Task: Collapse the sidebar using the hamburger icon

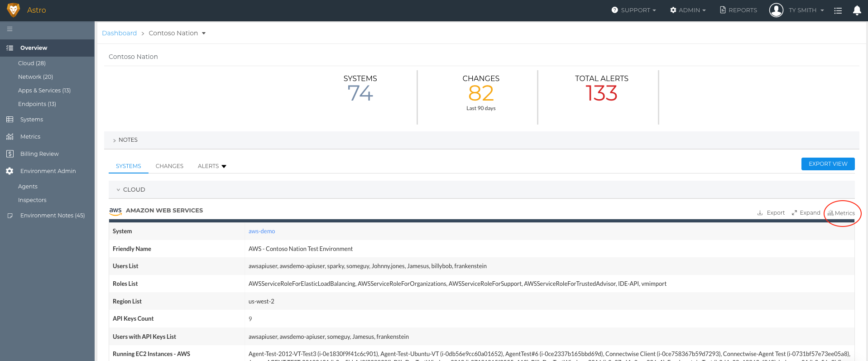Action: (10, 29)
